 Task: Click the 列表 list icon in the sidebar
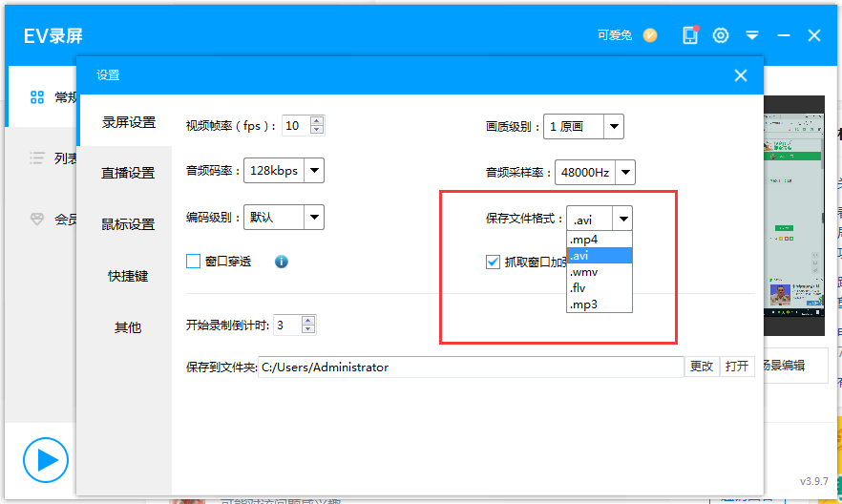click(37, 158)
